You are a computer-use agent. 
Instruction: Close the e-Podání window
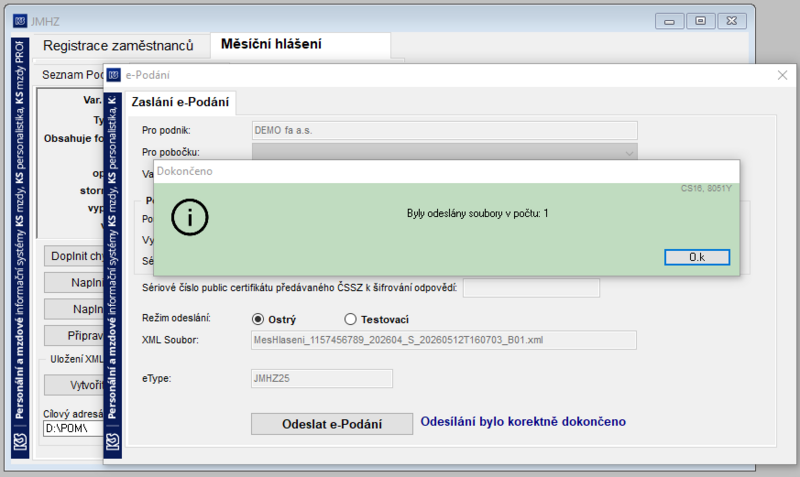click(x=782, y=76)
